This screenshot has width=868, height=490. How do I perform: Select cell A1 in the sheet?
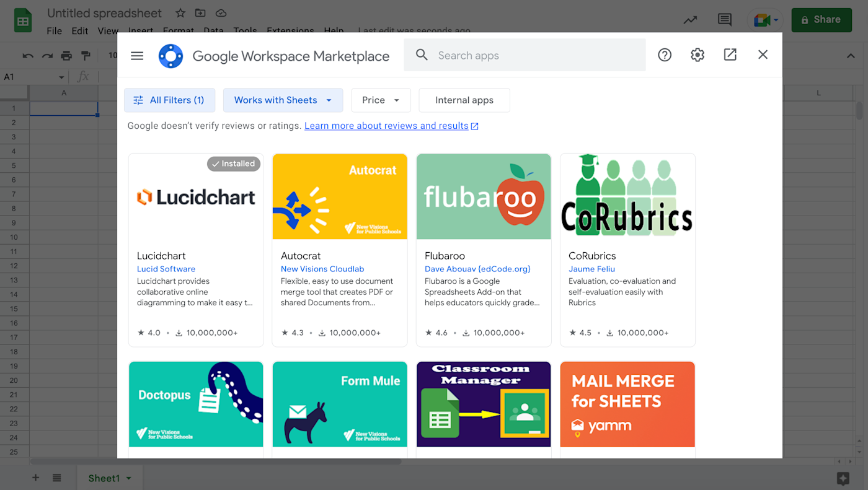pos(64,108)
